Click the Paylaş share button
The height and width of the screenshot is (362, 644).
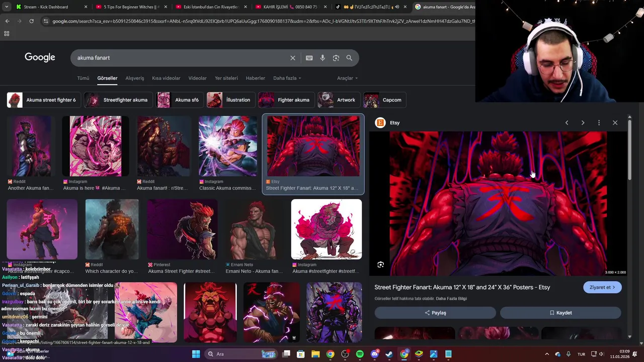click(x=435, y=313)
